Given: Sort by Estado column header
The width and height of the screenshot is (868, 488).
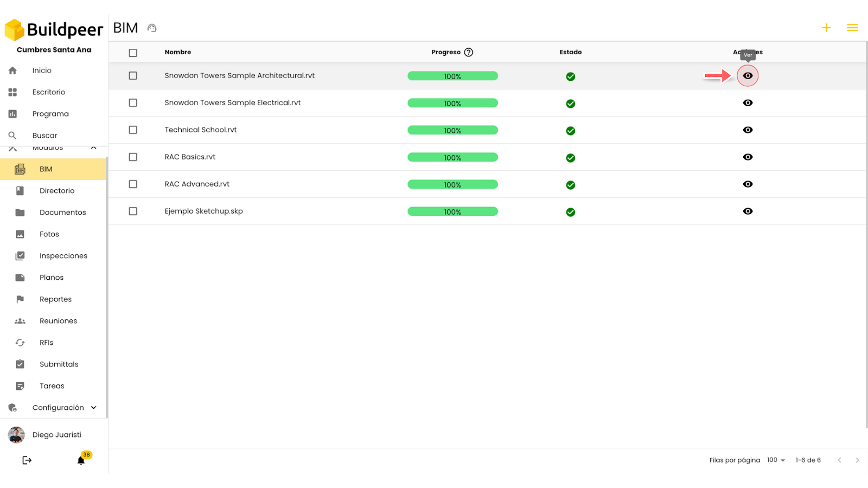Looking at the screenshot, I should [x=571, y=53].
